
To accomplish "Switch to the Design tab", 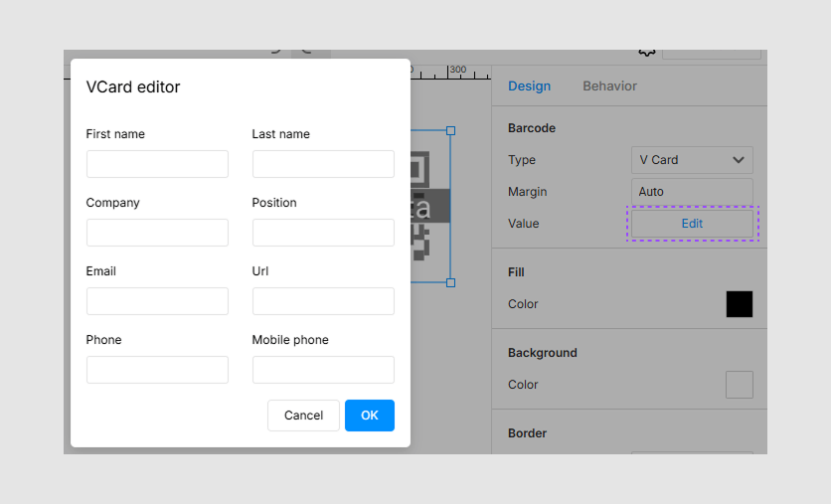I will tap(529, 86).
